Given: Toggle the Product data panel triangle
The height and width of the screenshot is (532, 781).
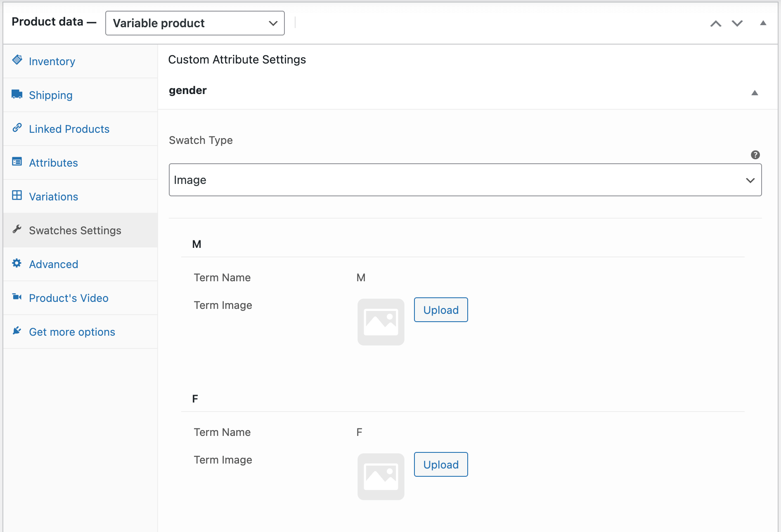Looking at the screenshot, I should (763, 23).
